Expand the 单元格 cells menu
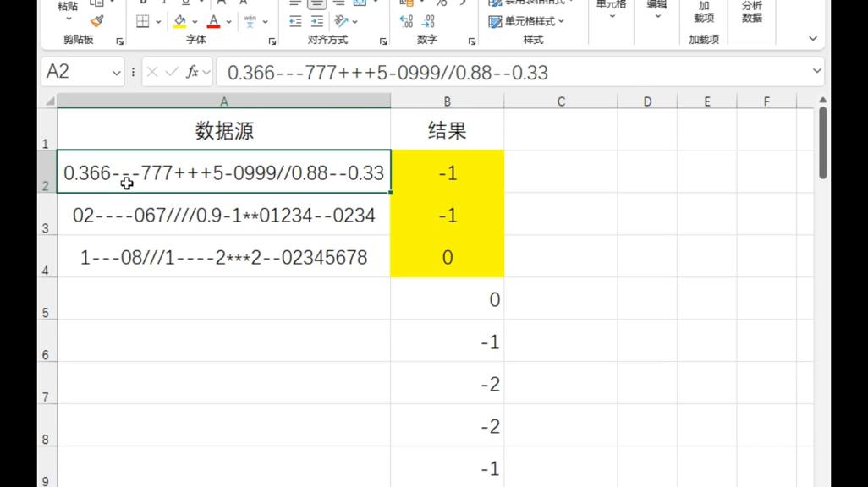 tap(611, 11)
